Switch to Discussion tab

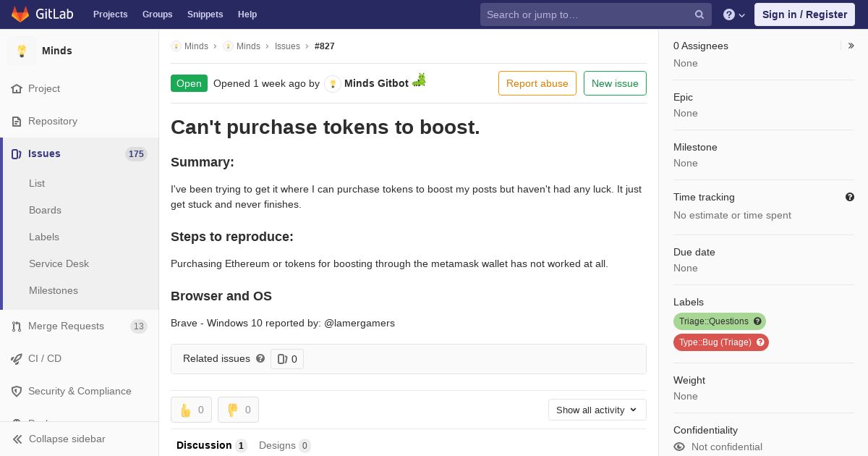tap(211, 445)
